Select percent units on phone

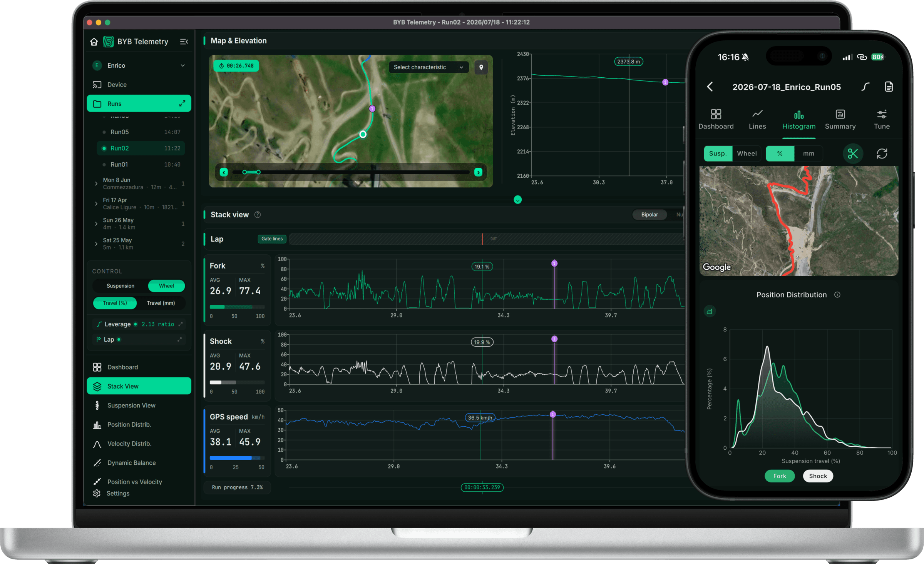[x=780, y=154]
